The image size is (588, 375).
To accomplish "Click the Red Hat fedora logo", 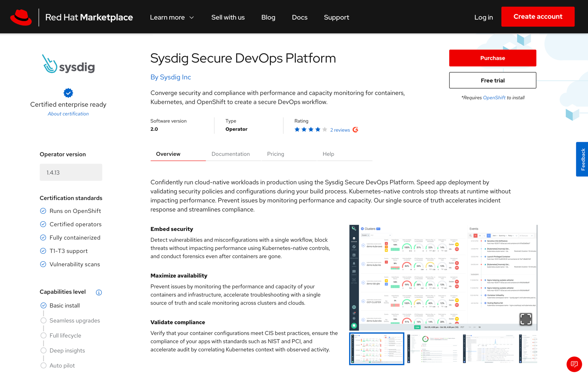I will click(21, 17).
